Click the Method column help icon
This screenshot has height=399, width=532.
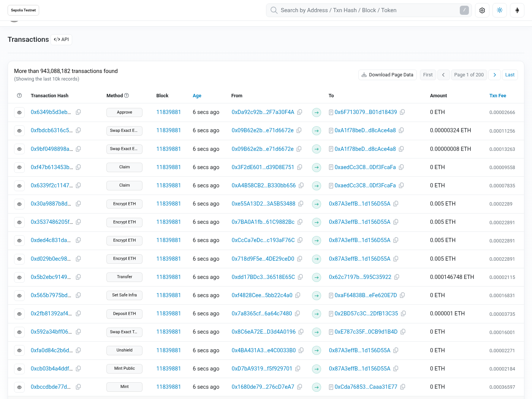pos(127,96)
